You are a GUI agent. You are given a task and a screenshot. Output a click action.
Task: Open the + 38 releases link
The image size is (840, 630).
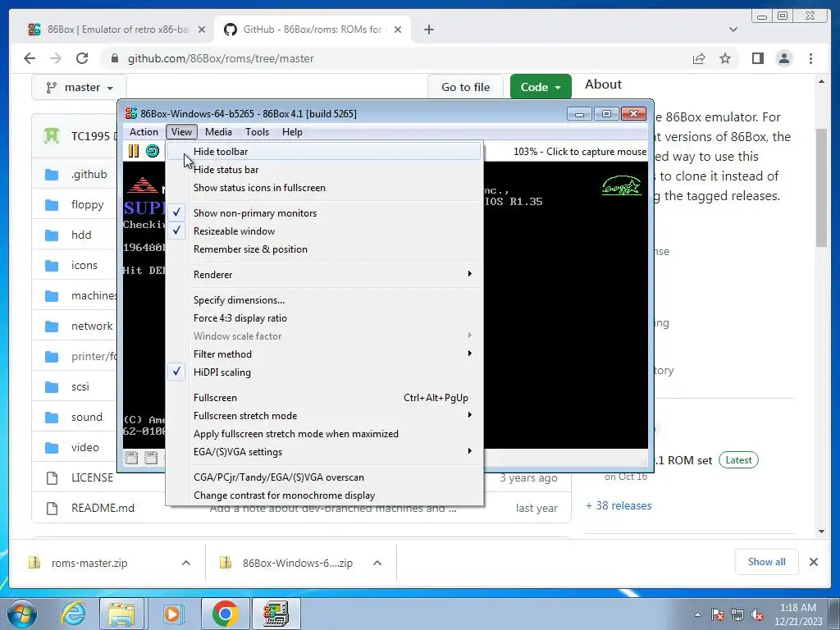click(619, 505)
